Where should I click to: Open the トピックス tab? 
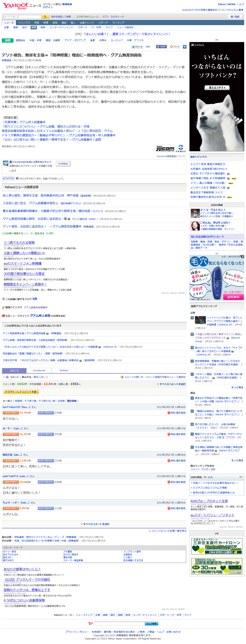point(24,23)
